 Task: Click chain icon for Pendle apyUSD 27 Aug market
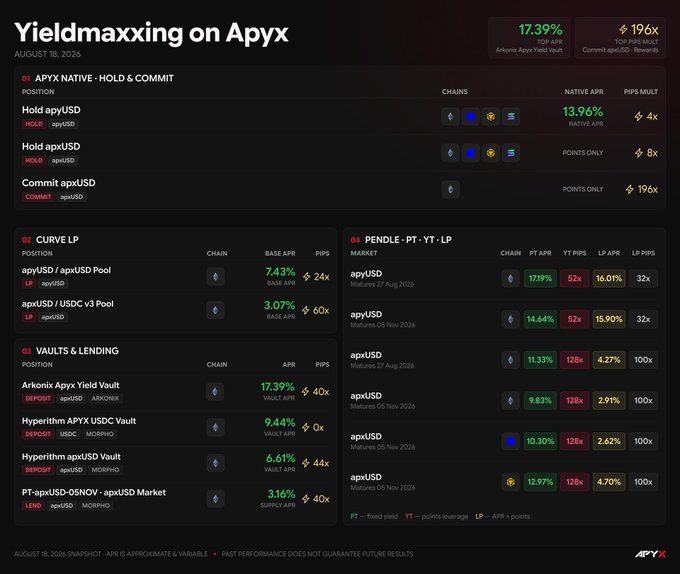[x=510, y=278]
